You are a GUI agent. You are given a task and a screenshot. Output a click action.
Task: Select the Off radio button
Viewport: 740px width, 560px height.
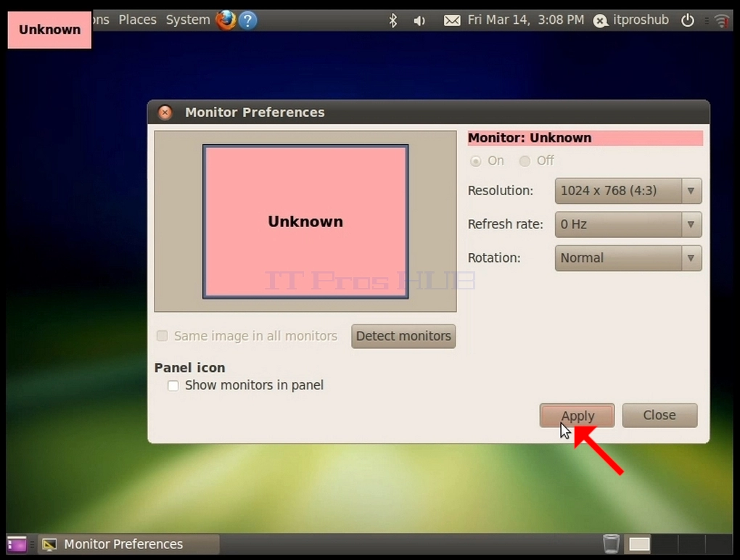pyautogui.click(x=525, y=161)
